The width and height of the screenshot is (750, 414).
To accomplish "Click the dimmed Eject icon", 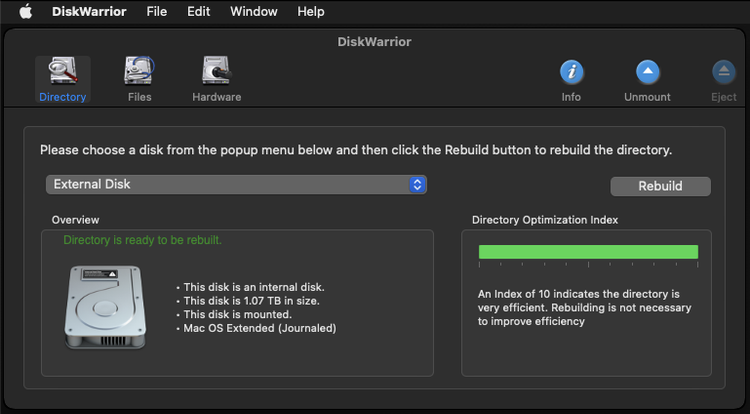I will pos(724,72).
